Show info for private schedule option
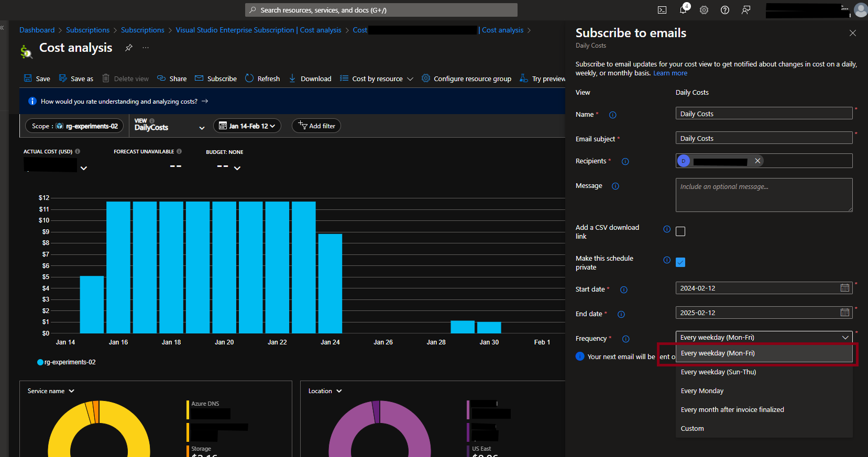Screen dimensions: 868x457 click(x=667, y=260)
